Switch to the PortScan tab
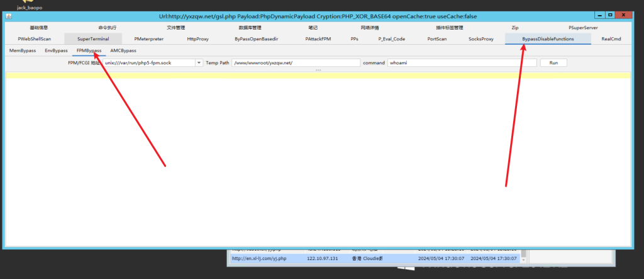Viewport: 644px width, 279px height. click(437, 38)
